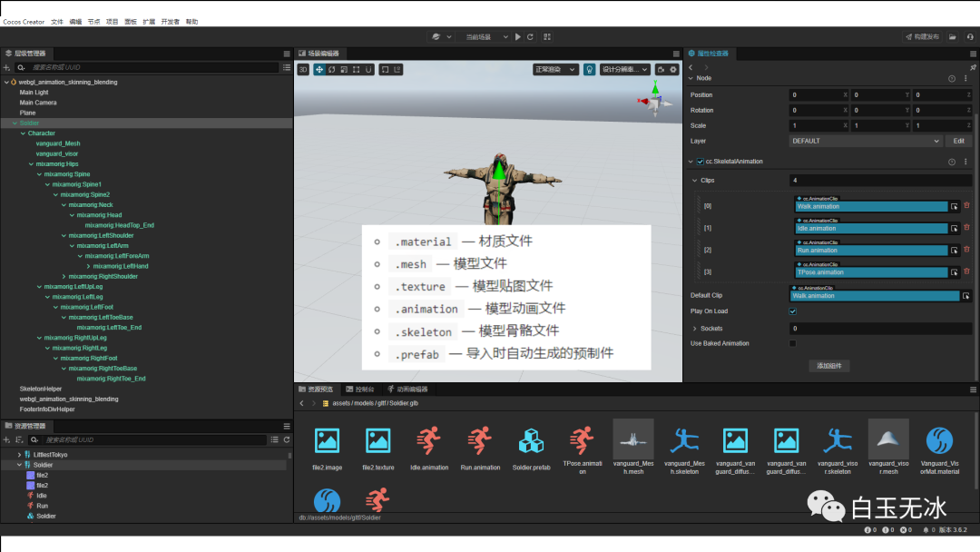
Task: Select the rotate gizmo tool in scene toolbar
Action: 332,69
